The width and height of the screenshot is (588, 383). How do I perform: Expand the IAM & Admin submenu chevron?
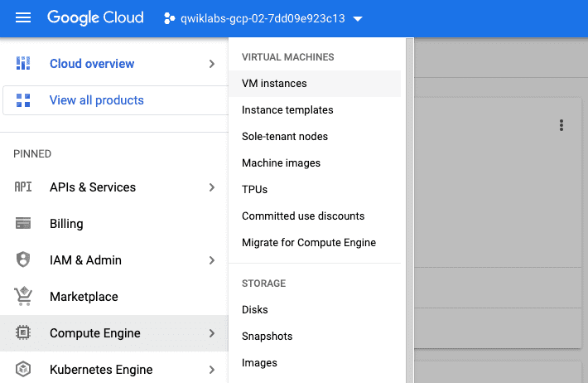[x=212, y=260]
